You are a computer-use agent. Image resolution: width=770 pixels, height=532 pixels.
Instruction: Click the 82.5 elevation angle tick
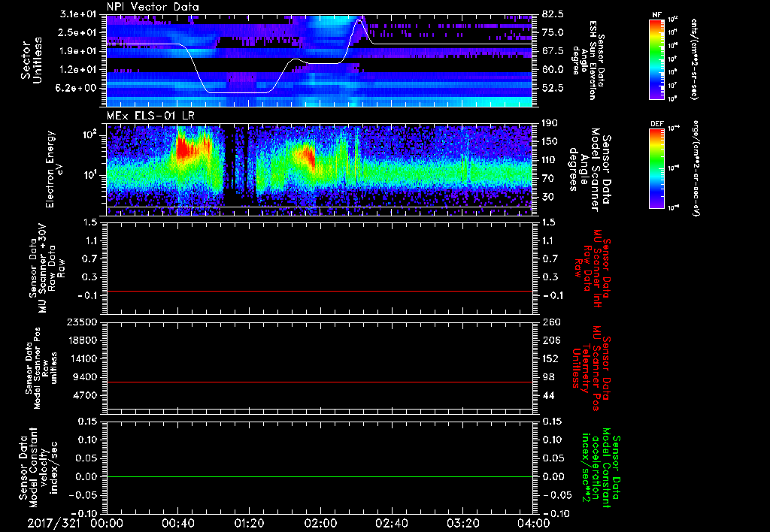click(x=553, y=14)
